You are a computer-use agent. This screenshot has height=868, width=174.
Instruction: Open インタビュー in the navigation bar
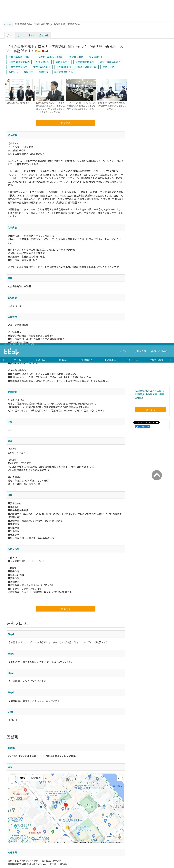point(133,360)
